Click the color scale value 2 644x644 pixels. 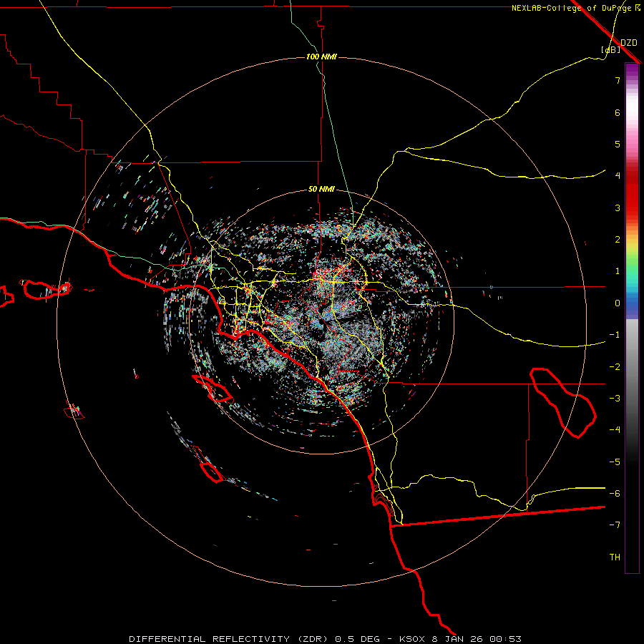(x=618, y=240)
